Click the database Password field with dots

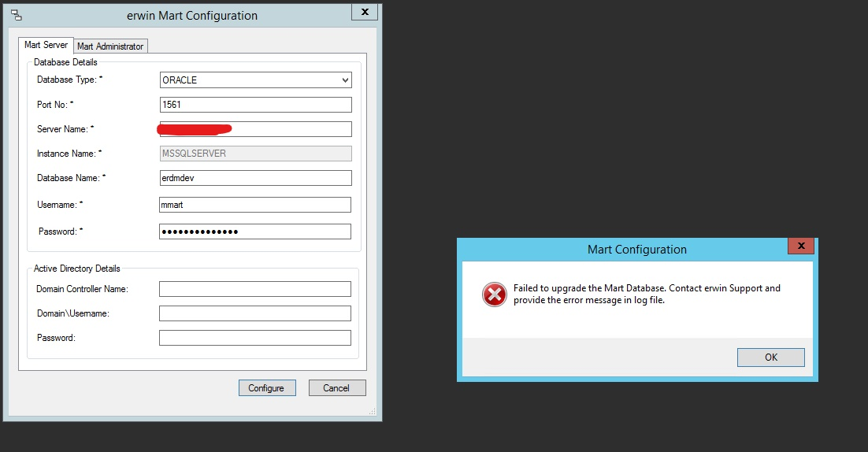[x=255, y=232]
